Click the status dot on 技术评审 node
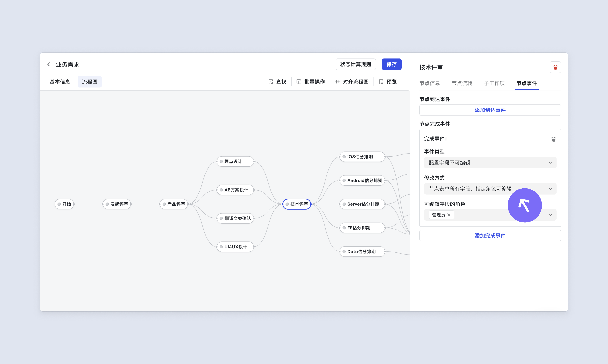 (x=287, y=204)
